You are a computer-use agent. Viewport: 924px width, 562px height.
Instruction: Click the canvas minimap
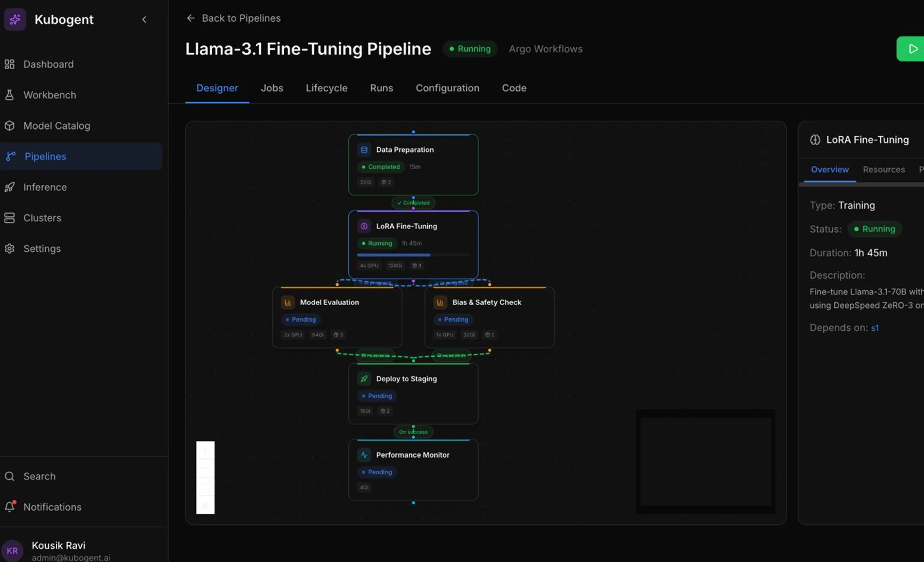pyautogui.click(x=705, y=462)
